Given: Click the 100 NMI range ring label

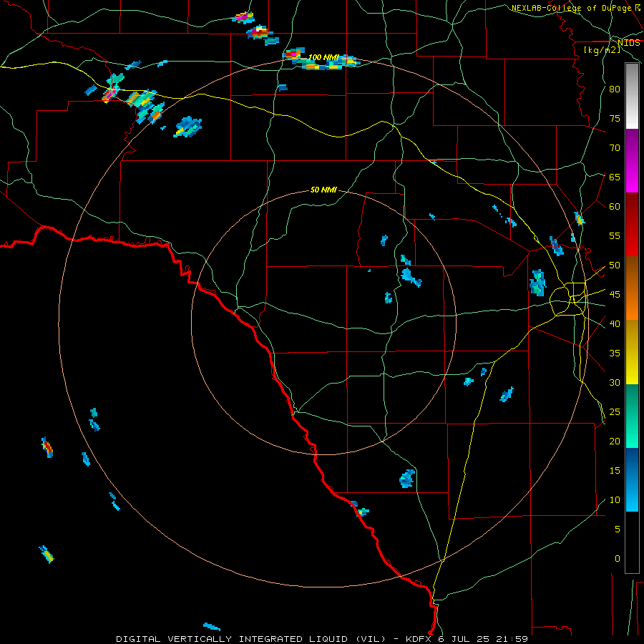Looking at the screenshot, I should (323, 57).
